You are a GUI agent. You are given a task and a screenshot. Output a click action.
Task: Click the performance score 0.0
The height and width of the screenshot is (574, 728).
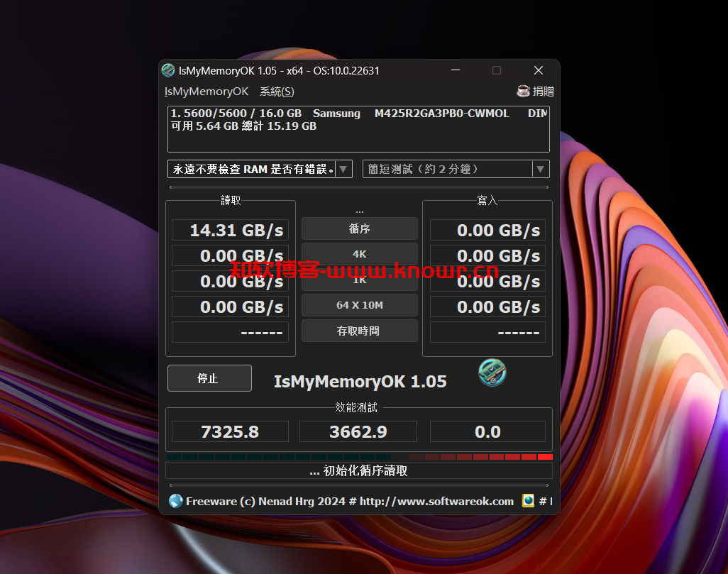pyautogui.click(x=487, y=431)
